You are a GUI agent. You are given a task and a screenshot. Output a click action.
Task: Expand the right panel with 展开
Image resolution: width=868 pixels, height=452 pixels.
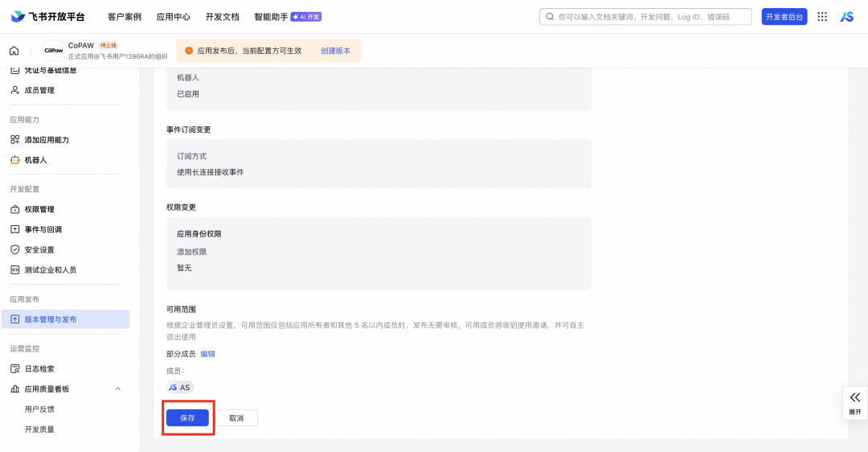tap(854, 402)
